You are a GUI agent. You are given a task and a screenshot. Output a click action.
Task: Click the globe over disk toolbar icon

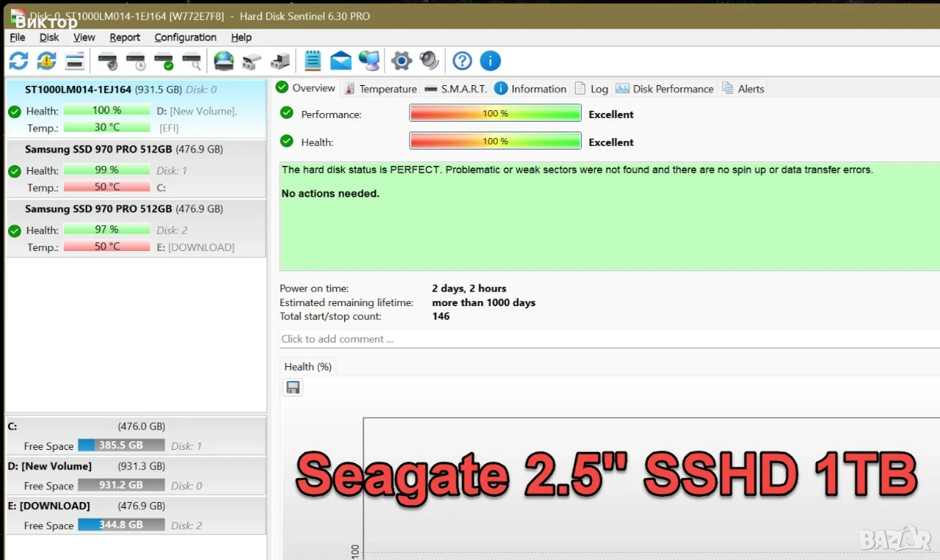point(224,61)
